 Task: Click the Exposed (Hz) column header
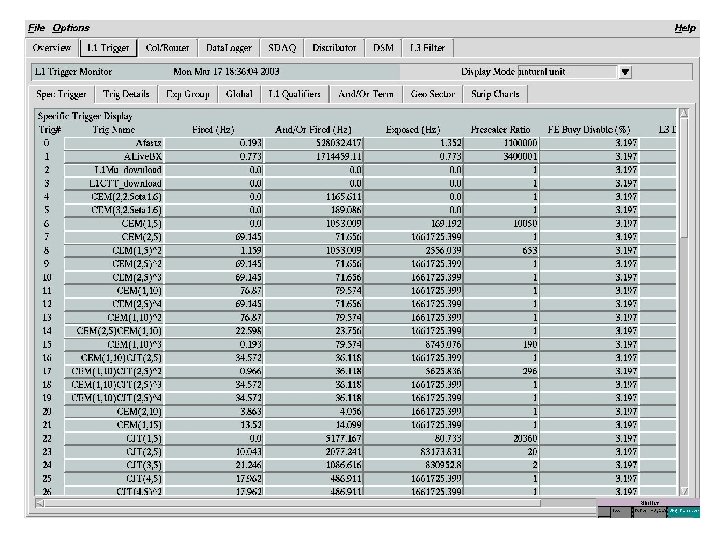413,130
